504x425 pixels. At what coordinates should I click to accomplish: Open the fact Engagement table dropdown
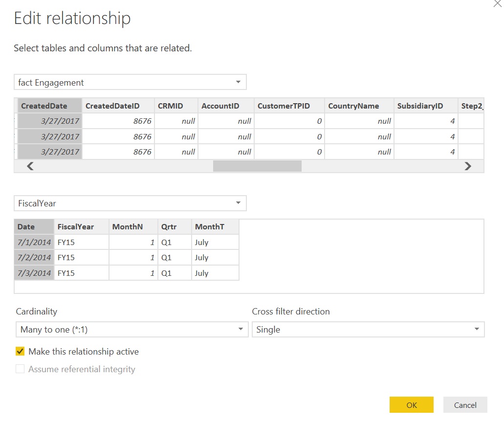tap(130, 82)
